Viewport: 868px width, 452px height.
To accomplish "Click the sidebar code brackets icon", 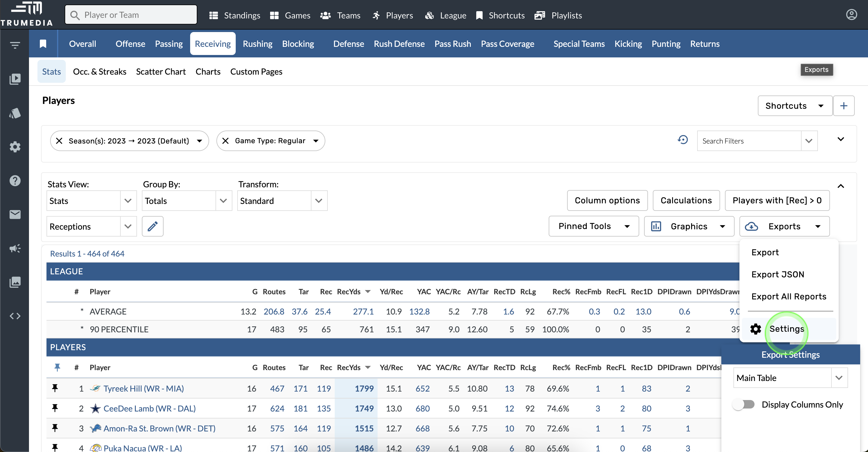I will click(15, 316).
